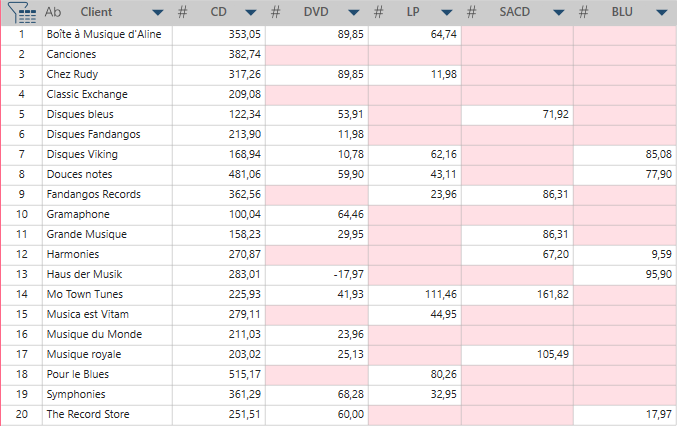Expand the BLU column dropdown arrow
Viewport: 677px width, 426px height.
(662, 13)
